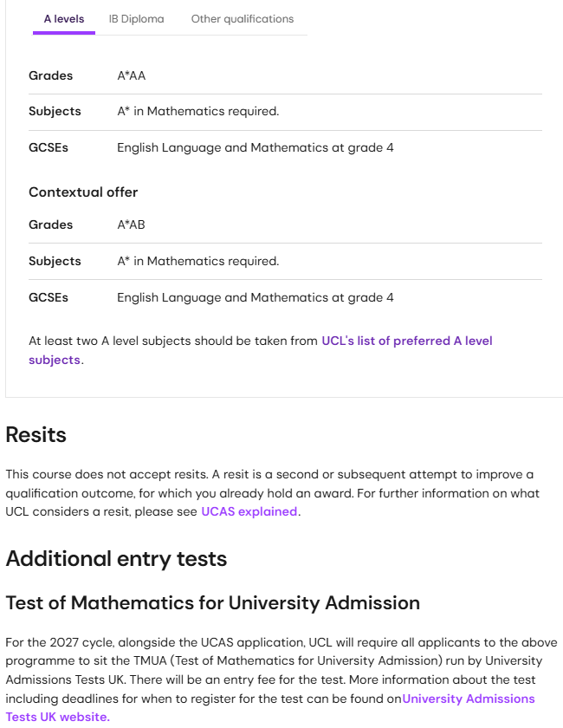Click the Resits section heading
Viewport: 563px width, 728px height.
36,435
